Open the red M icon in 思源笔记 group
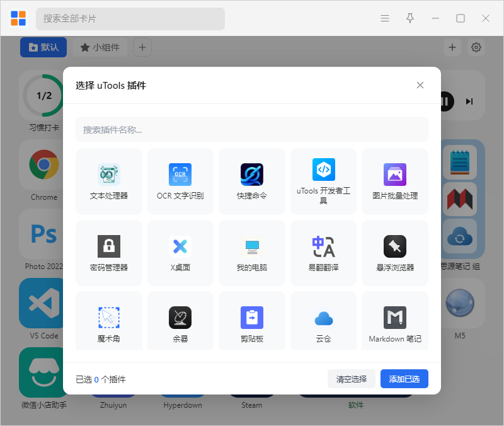The width and height of the screenshot is (504, 426). pos(460,199)
